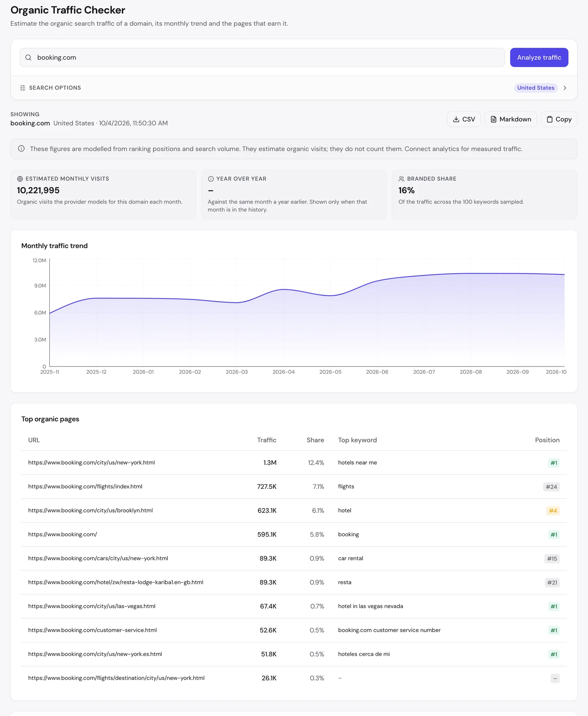Click the 'booking.com customer service number' keyword
This screenshot has height=716, width=588.
pyautogui.click(x=389, y=630)
